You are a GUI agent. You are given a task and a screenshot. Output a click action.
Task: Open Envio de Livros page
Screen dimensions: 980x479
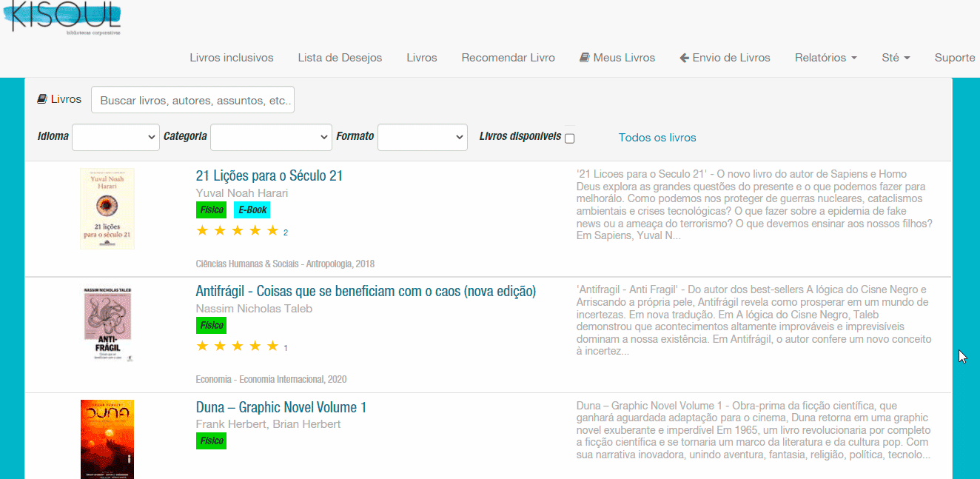click(725, 58)
